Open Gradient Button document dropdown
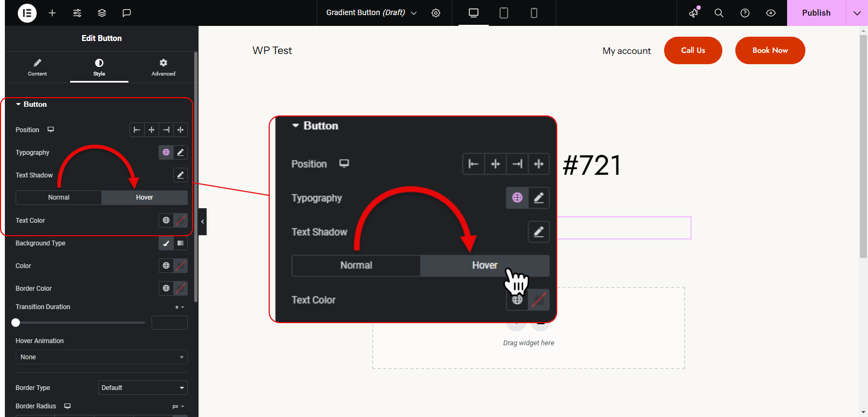This screenshot has width=868, height=417. (x=371, y=13)
